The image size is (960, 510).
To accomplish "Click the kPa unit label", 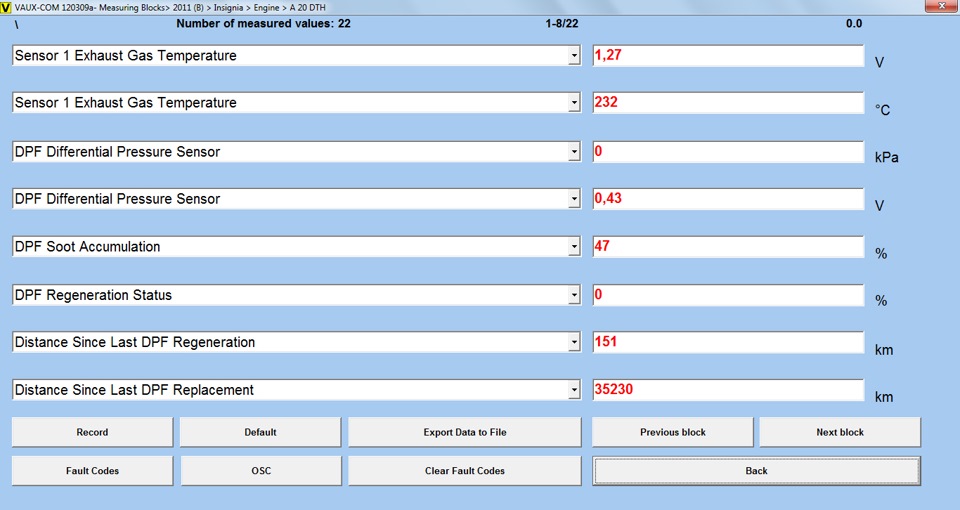I will [x=887, y=157].
